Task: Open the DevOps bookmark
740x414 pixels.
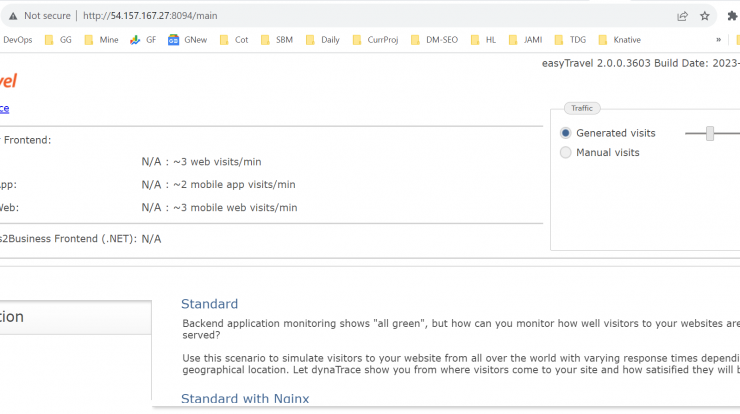Action: 17,40
